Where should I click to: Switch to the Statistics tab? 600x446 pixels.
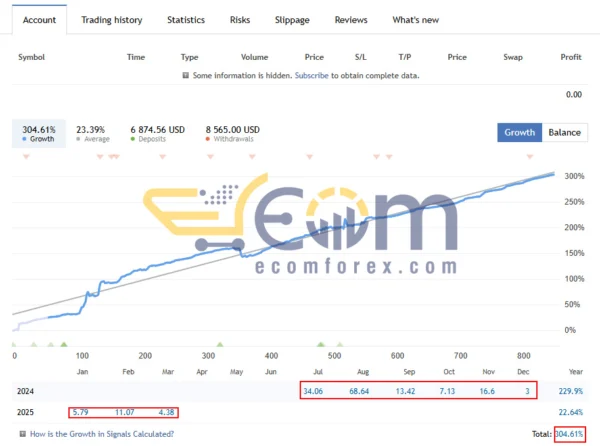point(186,20)
